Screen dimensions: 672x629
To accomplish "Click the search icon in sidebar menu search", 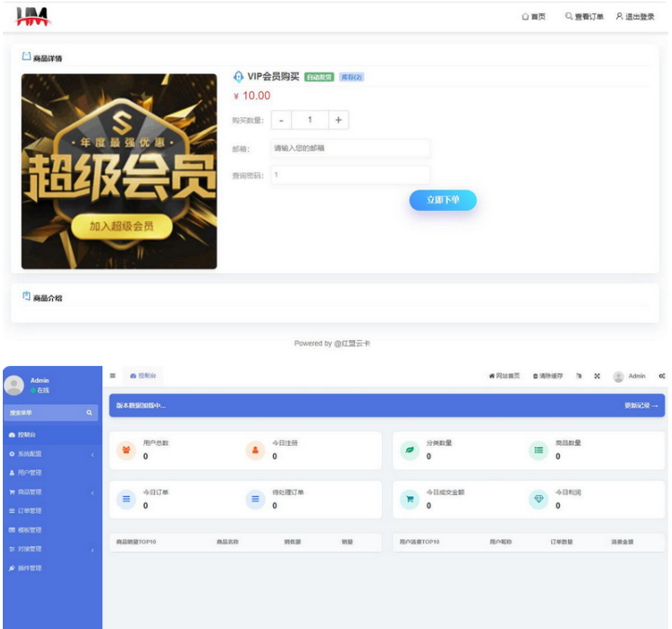I will 89,412.
